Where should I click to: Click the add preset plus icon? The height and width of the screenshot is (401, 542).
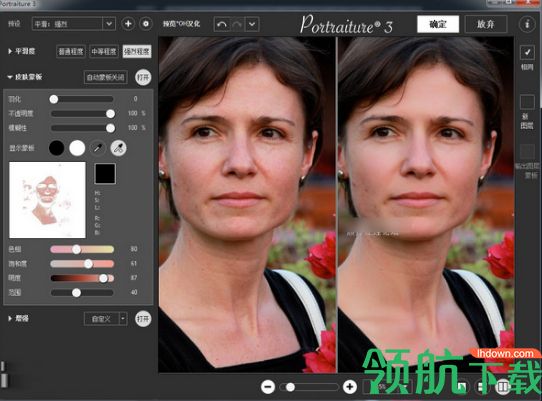click(x=128, y=24)
